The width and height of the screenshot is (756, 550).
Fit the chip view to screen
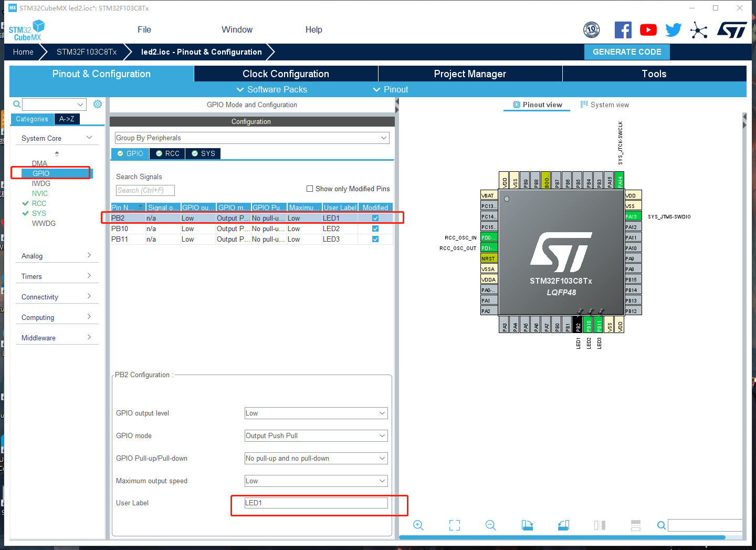coord(455,525)
